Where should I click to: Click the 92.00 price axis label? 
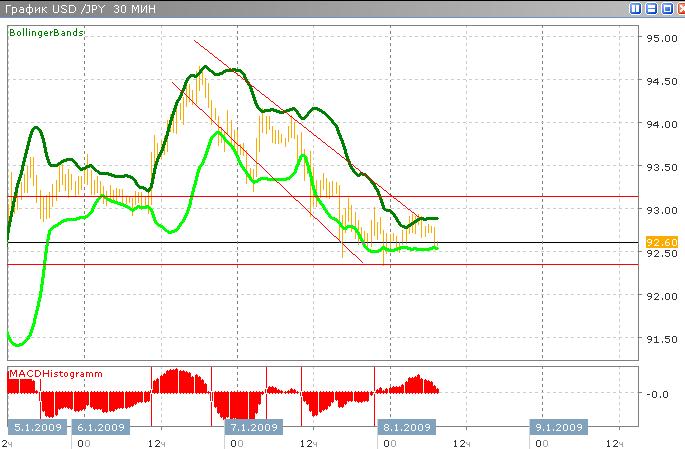(660, 297)
